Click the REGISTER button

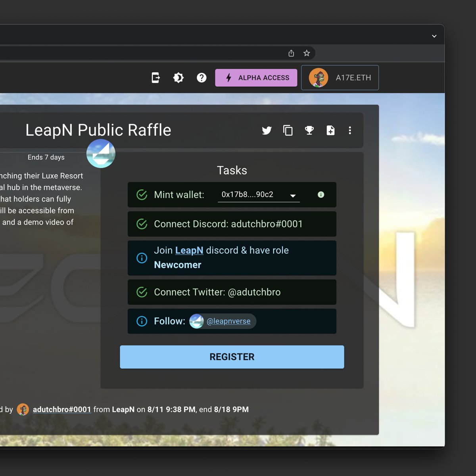(x=232, y=357)
